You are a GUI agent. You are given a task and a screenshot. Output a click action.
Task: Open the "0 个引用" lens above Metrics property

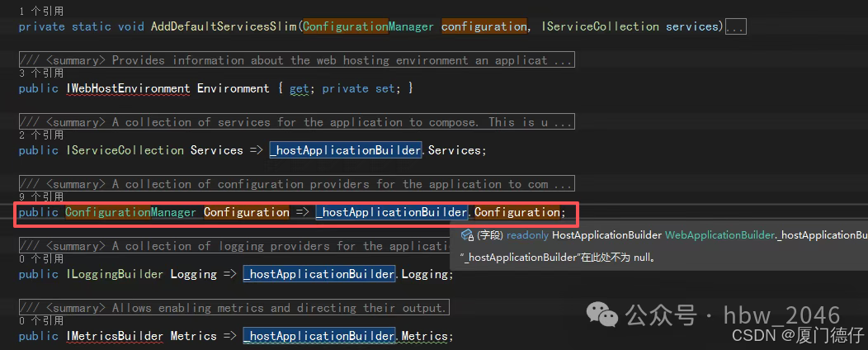[x=41, y=321]
